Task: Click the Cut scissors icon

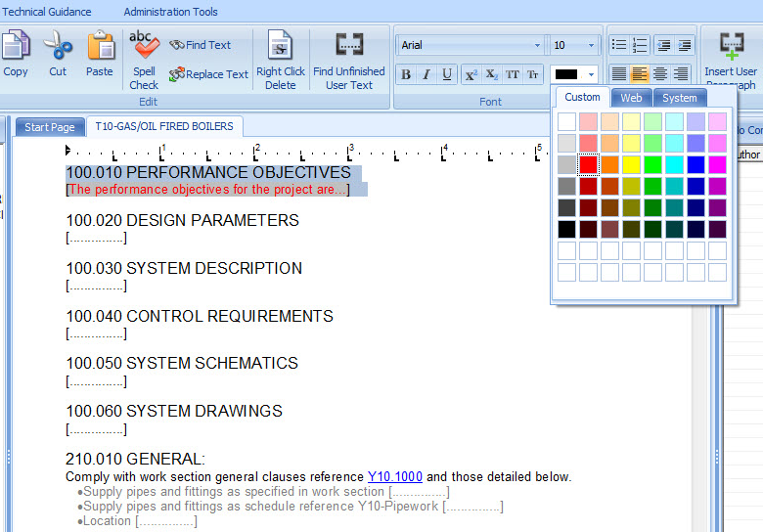Action: (x=58, y=45)
